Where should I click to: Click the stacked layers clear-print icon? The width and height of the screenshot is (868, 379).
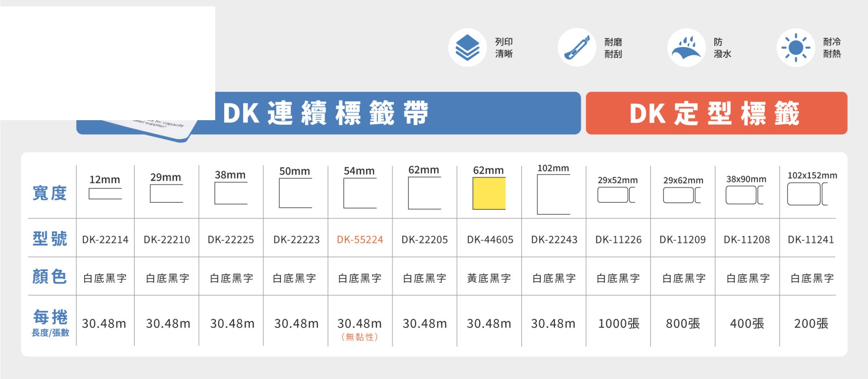click(x=467, y=48)
